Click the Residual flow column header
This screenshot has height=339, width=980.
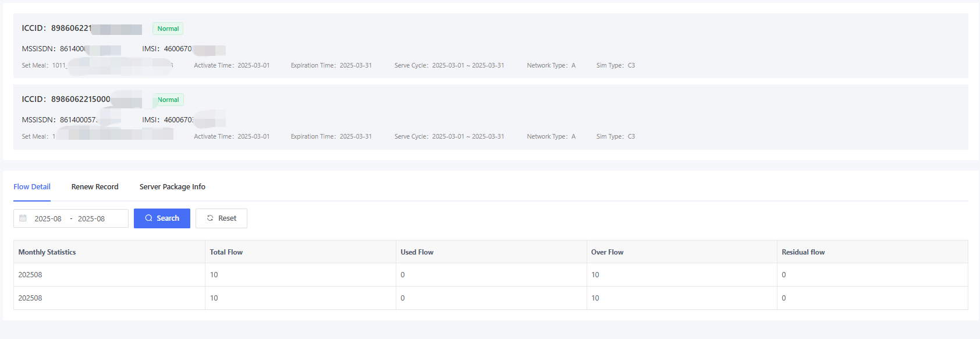click(x=803, y=252)
